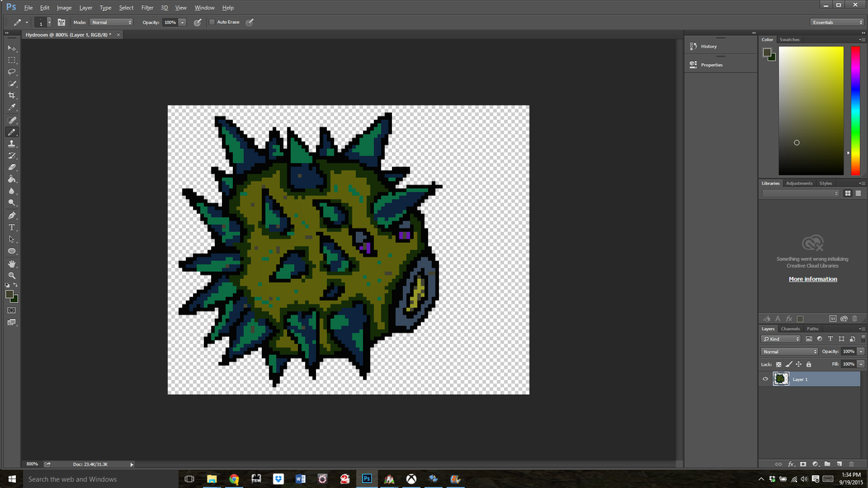
Task: Select the Paint Bucket tool
Action: pyautogui.click(x=12, y=179)
